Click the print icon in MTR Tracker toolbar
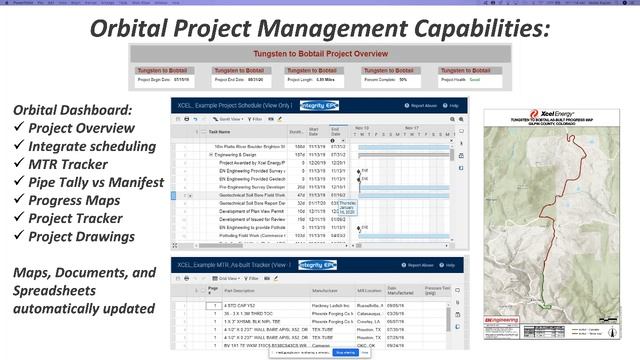 (x=187, y=278)
